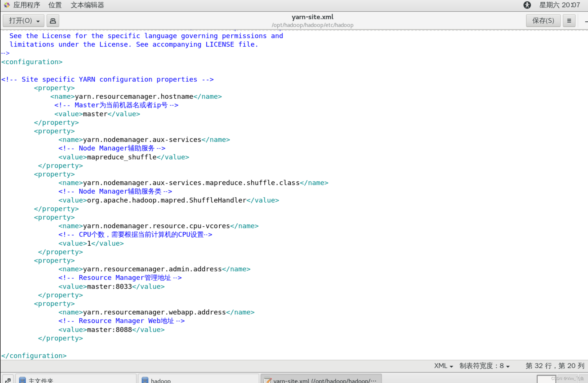Image resolution: width=588 pixels, height=383 pixels.
Task: Open the clock showing 星期六 20:07
Action: 559,5
